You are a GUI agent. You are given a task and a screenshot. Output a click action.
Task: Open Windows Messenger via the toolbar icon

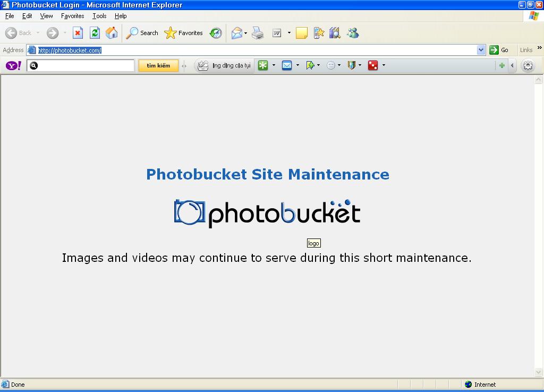352,33
